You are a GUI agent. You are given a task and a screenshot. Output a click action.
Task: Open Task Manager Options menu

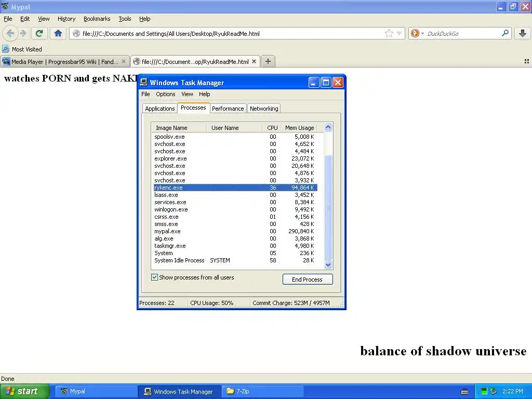pyautogui.click(x=166, y=94)
